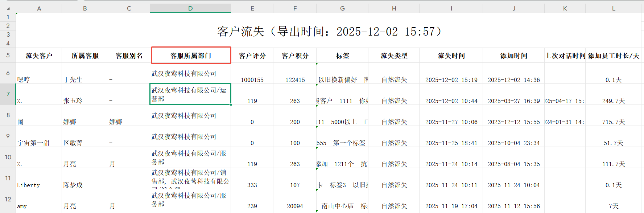Click the 客户流失 export time title cell

[x=329, y=32]
